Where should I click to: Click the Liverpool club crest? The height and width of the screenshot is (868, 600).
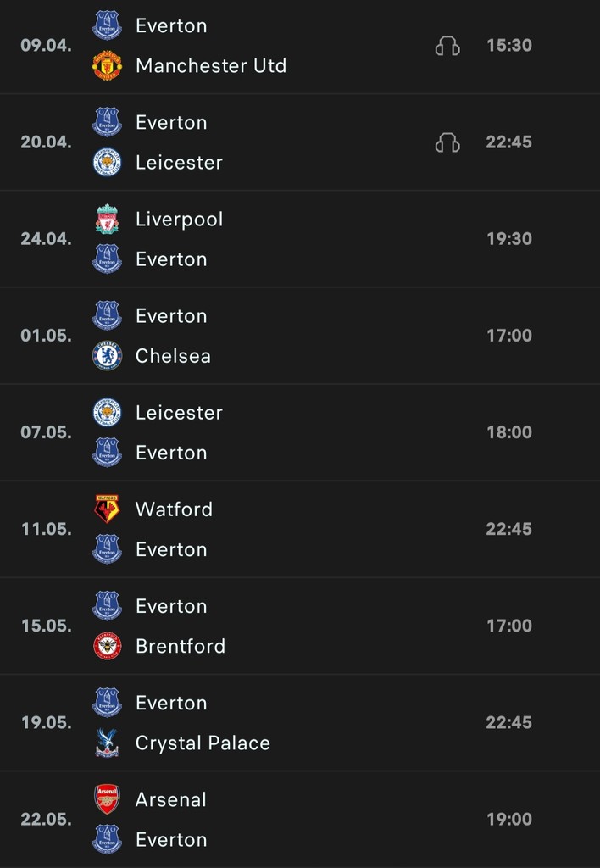coord(107,219)
